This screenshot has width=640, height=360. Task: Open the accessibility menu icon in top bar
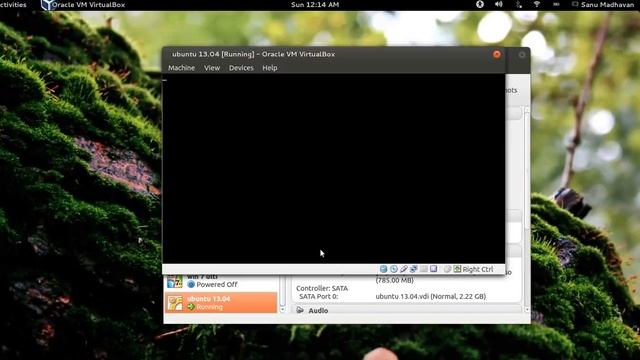tap(480, 4)
